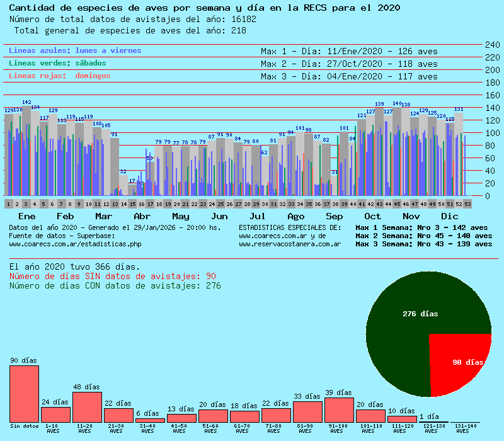Select the 'Lineas rojas: domingos' legend entry
The image size is (504, 441).
(60, 76)
